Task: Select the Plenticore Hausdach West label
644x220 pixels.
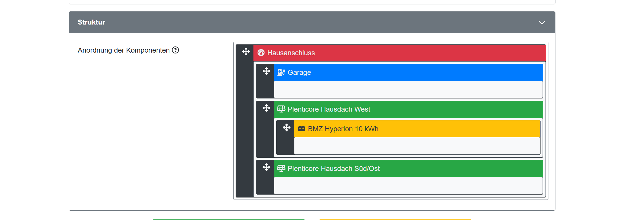Action: pyautogui.click(x=329, y=109)
